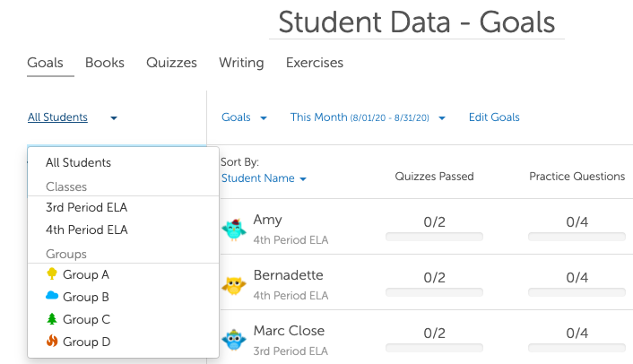Click Amy's owl avatar icon
633x364 pixels.
(x=234, y=229)
